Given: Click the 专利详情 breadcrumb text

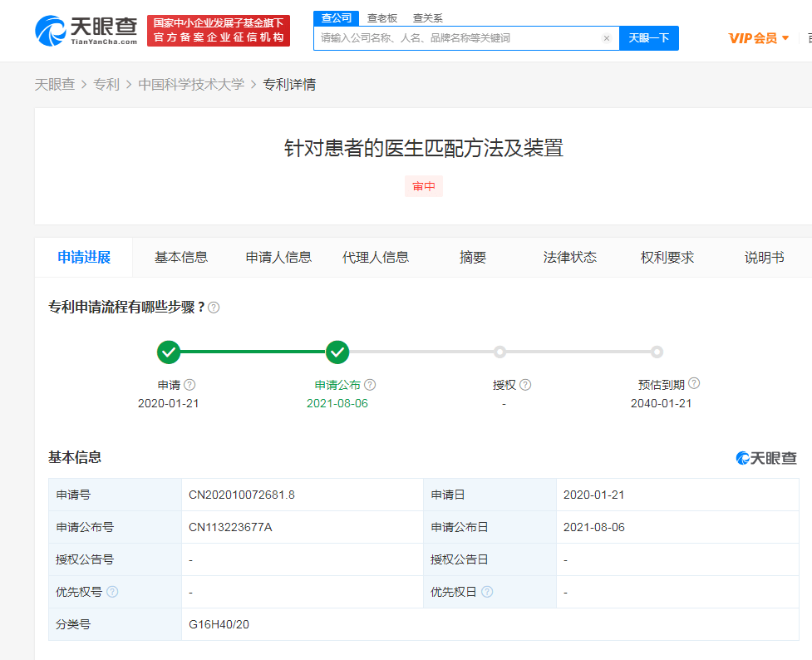Looking at the screenshot, I should point(289,85).
